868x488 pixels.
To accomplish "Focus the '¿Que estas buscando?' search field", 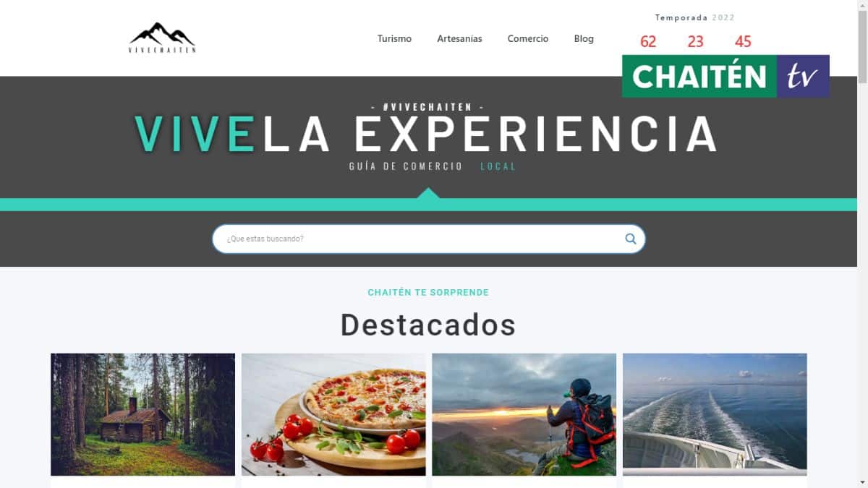I will click(428, 239).
